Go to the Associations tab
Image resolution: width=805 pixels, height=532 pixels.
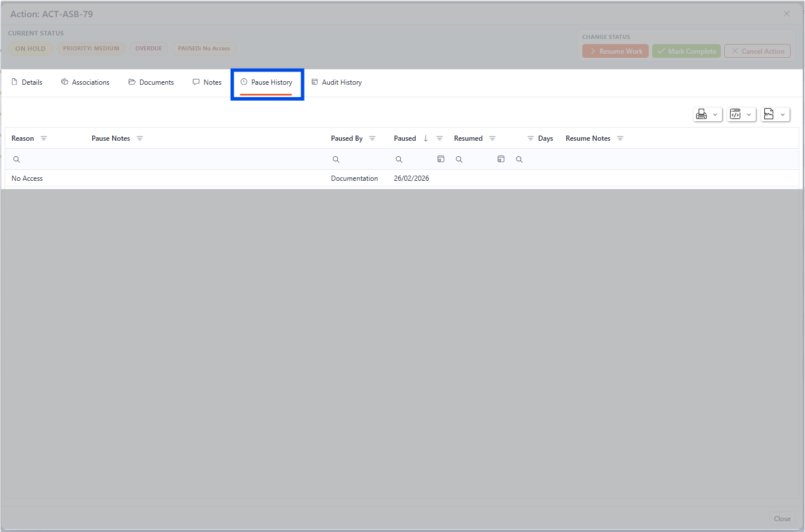point(85,82)
